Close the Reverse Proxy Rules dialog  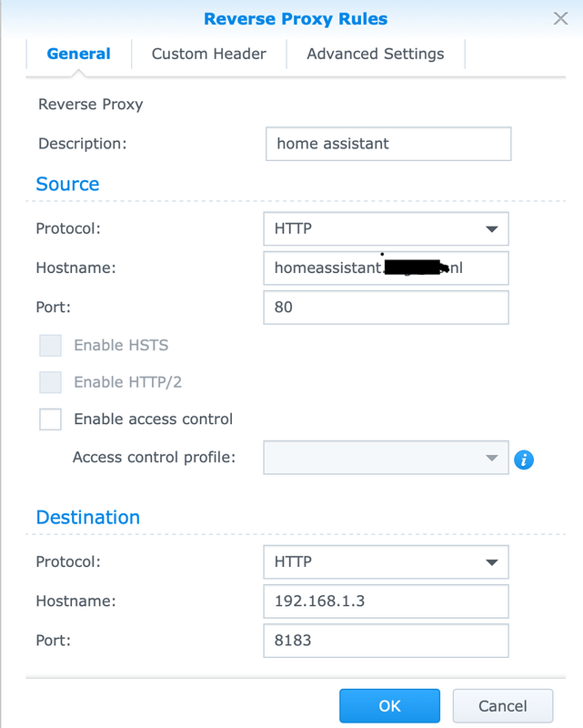pos(562,18)
